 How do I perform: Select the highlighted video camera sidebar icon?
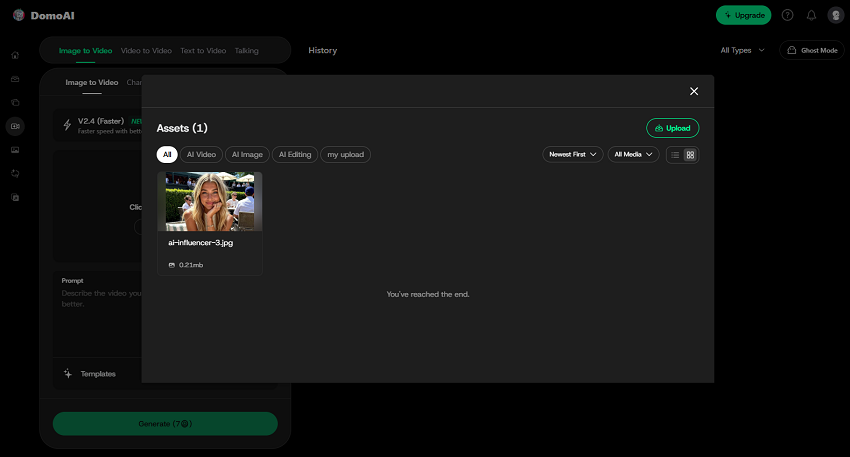[15, 126]
